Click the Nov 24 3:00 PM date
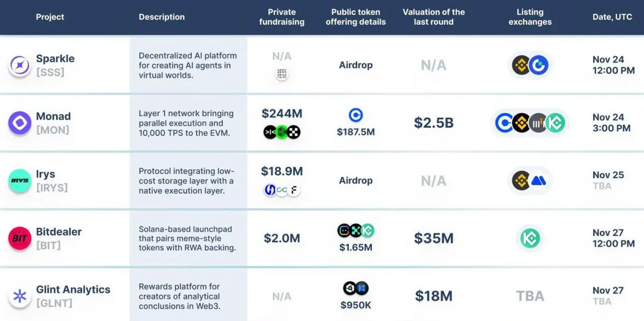 [611, 122]
